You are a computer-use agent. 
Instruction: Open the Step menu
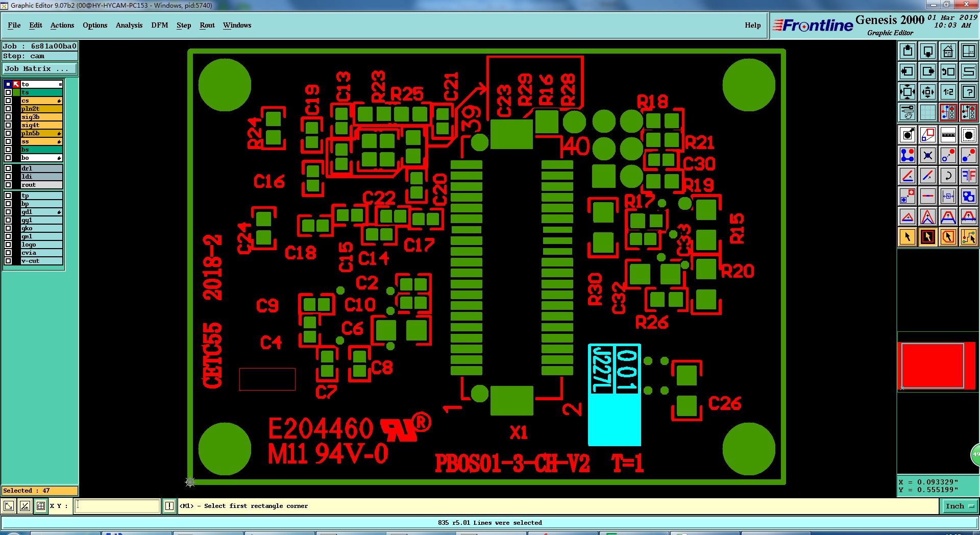point(184,25)
